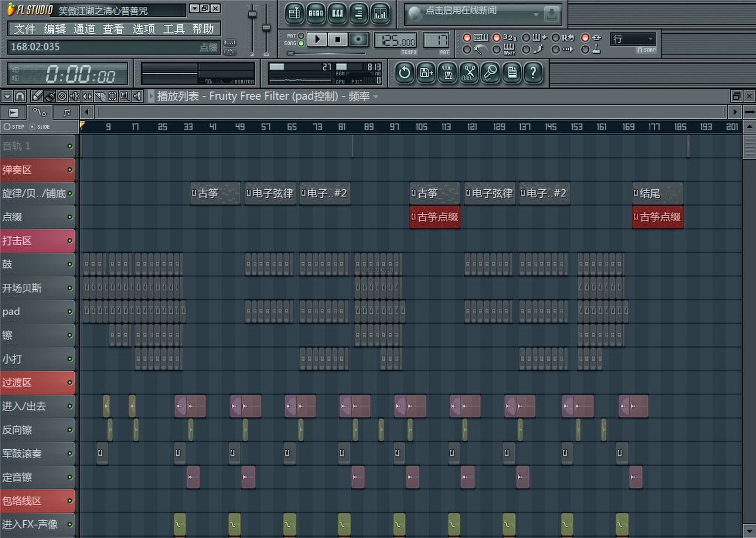Click the render to wave file icon
The width and height of the screenshot is (756, 538).
447,72
